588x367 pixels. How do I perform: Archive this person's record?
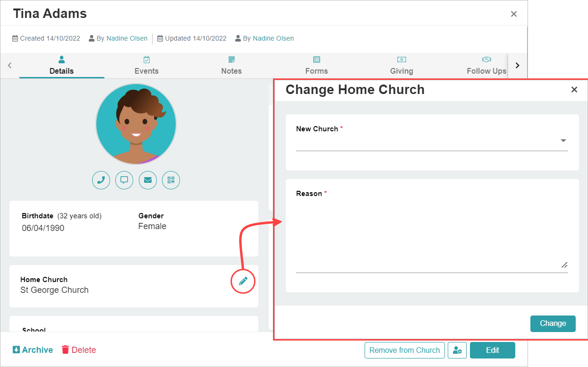coord(33,350)
